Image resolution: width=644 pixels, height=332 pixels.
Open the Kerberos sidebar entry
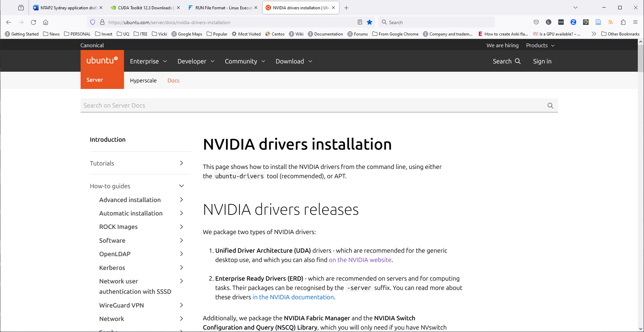pyautogui.click(x=112, y=268)
